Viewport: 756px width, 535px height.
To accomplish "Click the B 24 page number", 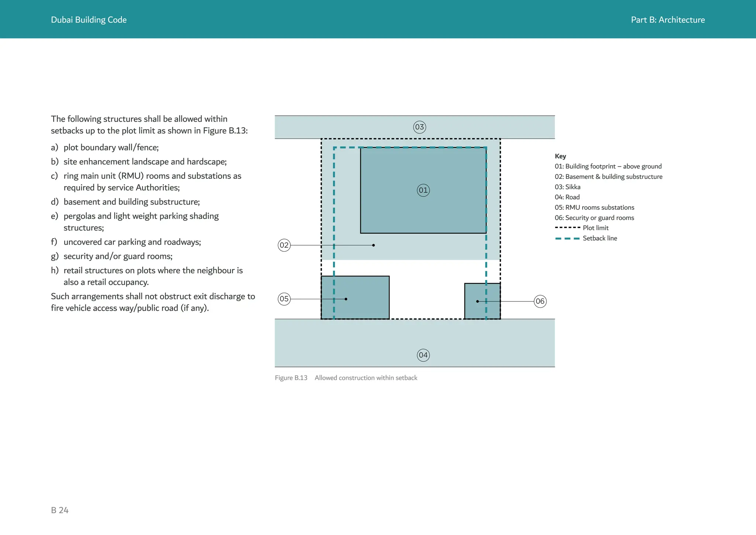I will pos(60,510).
